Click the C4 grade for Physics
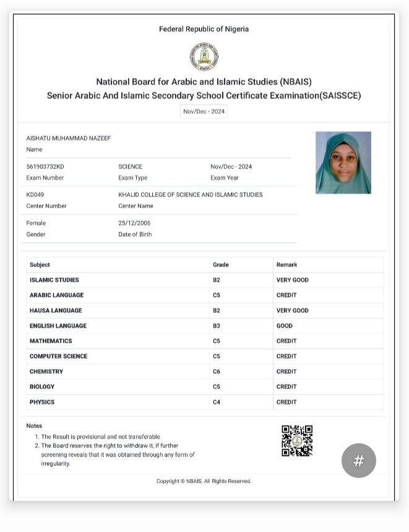 (x=217, y=402)
